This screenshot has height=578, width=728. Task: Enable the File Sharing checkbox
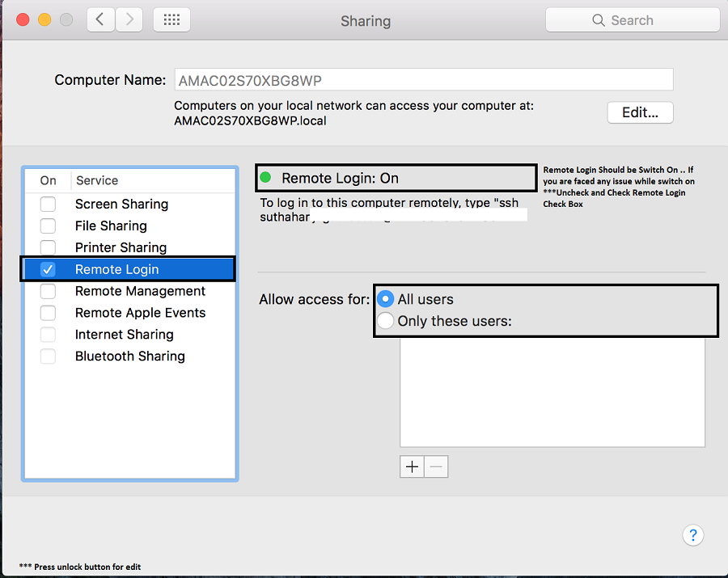[x=48, y=226]
